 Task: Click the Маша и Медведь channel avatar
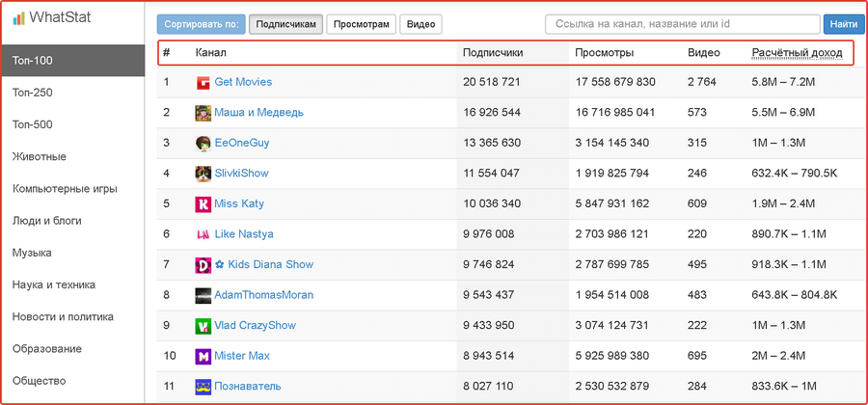(x=203, y=113)
